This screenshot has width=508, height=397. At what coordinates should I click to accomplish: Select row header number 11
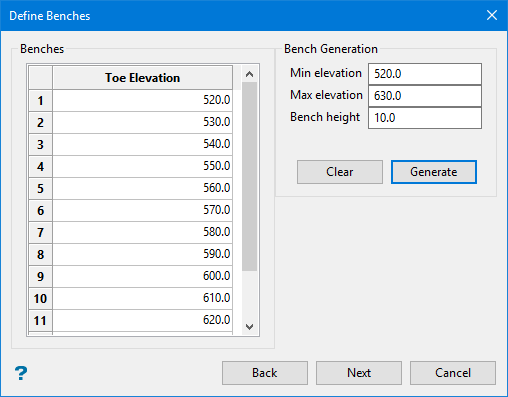pos(40,320)
